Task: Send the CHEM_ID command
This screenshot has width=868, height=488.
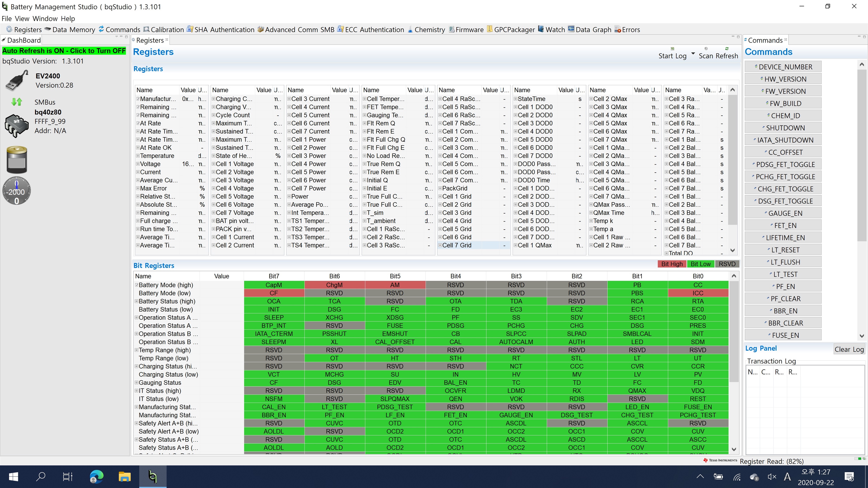Action: pyautogui.click(x=783, y=115)
